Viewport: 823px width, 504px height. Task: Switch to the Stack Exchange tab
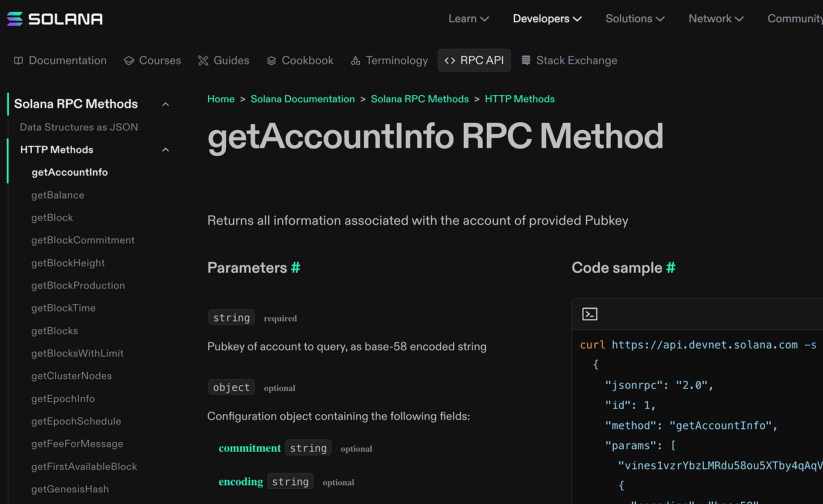pos(569,61)
